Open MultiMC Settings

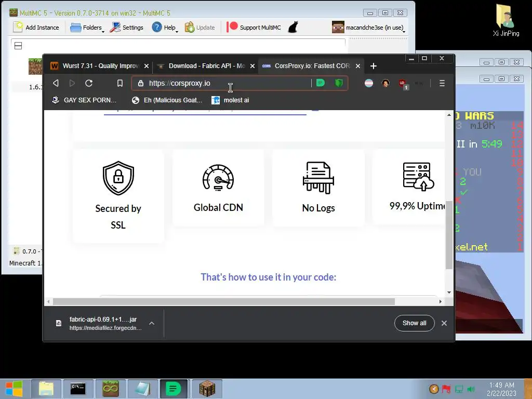coord(127,28)
